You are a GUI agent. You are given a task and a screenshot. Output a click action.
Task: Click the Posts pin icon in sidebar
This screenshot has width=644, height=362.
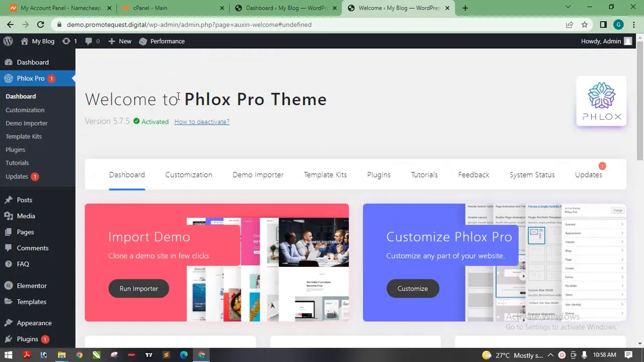[9, 200]
